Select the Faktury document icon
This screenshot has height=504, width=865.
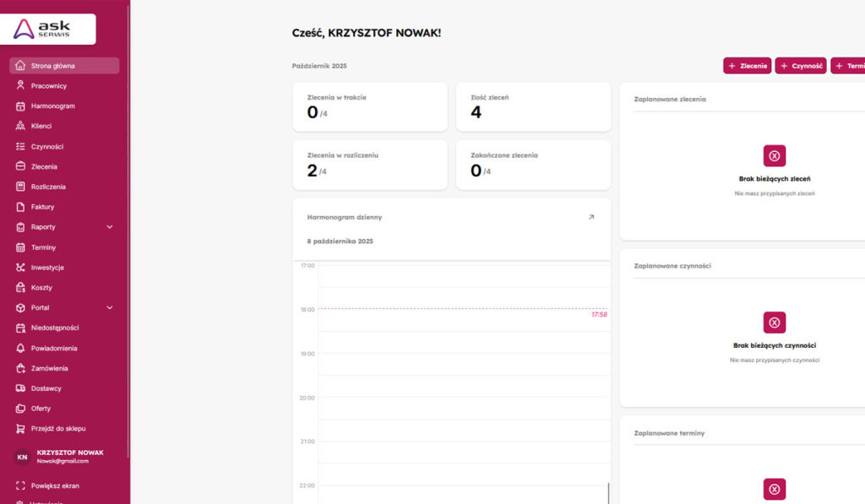21,207
